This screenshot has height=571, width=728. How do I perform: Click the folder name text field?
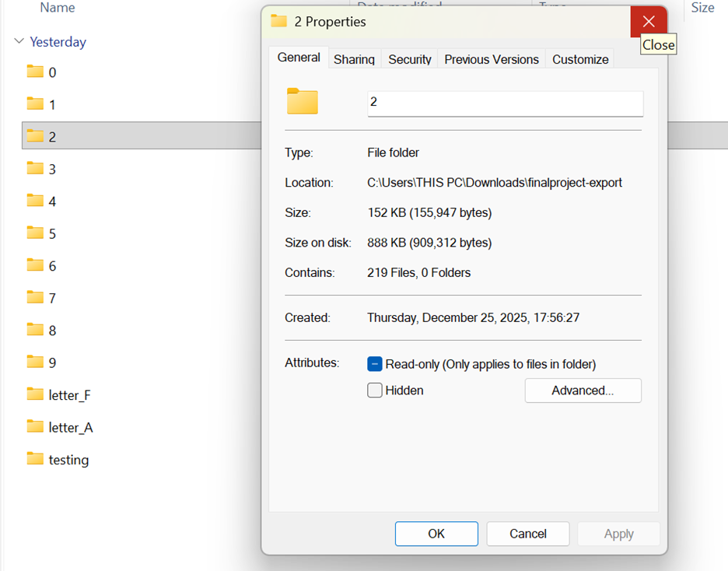coord(505,103)
